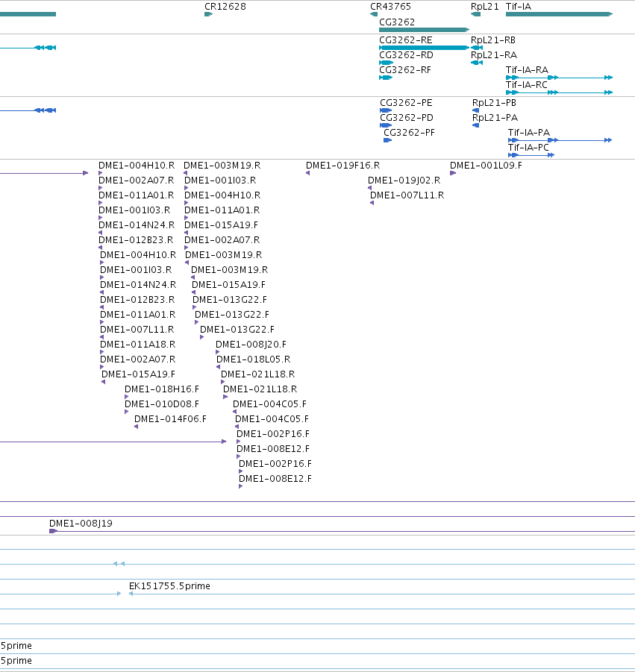Screen dimensions: 635x672
Task: Click the RpL21-PB protein label
Action: pyautogui.click(x=495, y=103)
